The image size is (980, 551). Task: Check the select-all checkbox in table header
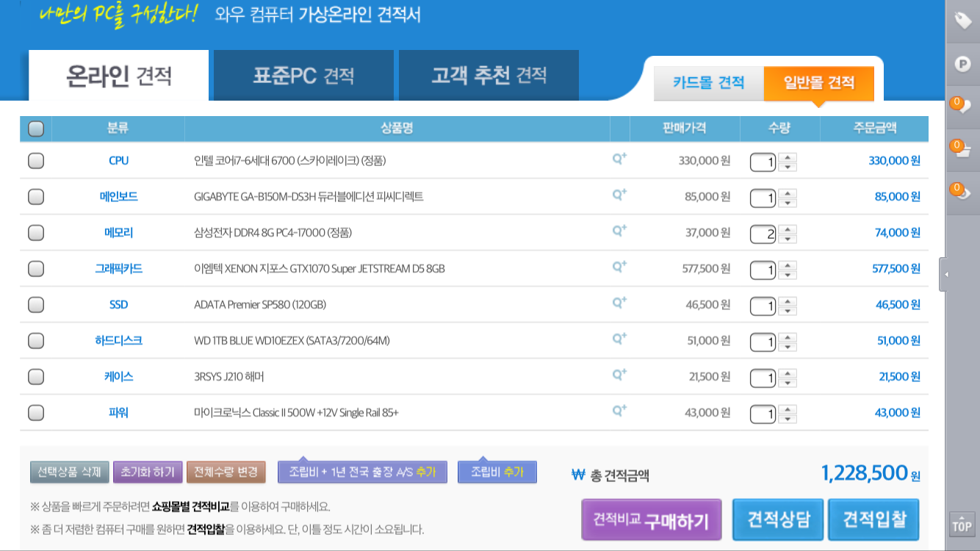click(35, 129)
